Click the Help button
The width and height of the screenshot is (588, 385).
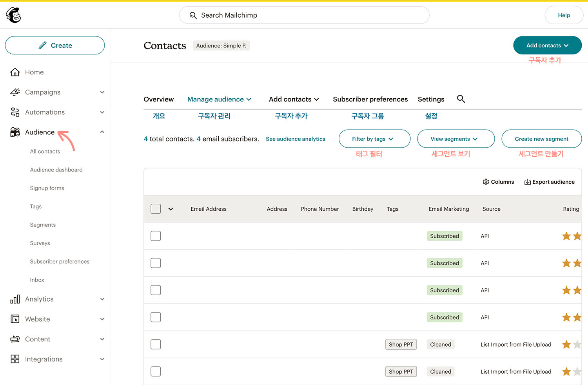point(564,15)
